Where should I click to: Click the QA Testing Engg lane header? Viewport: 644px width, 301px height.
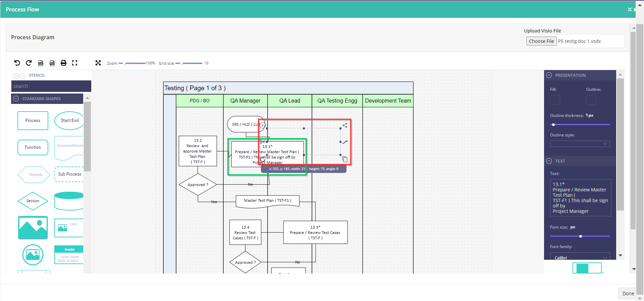(x=337, y=101)
